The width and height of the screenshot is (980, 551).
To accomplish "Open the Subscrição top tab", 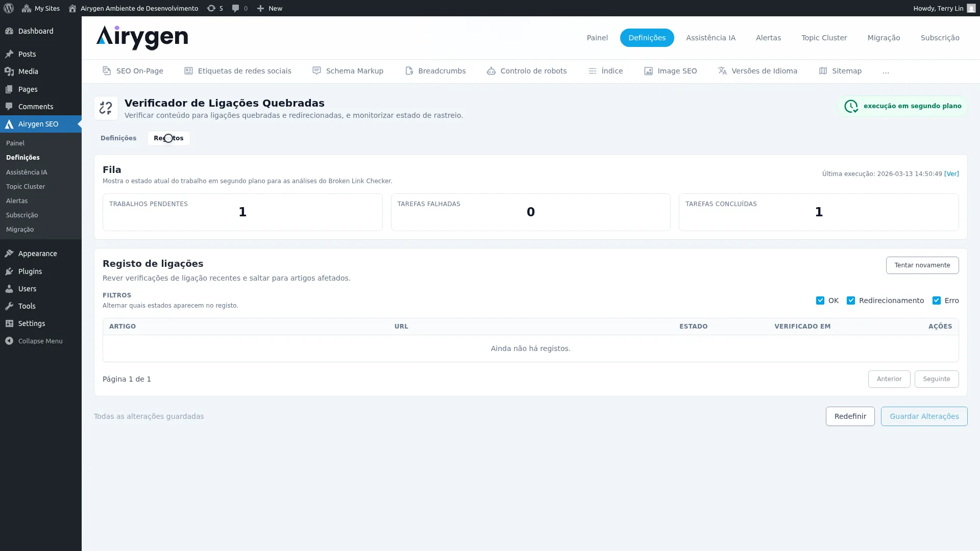I will click(x=940, y=38).
